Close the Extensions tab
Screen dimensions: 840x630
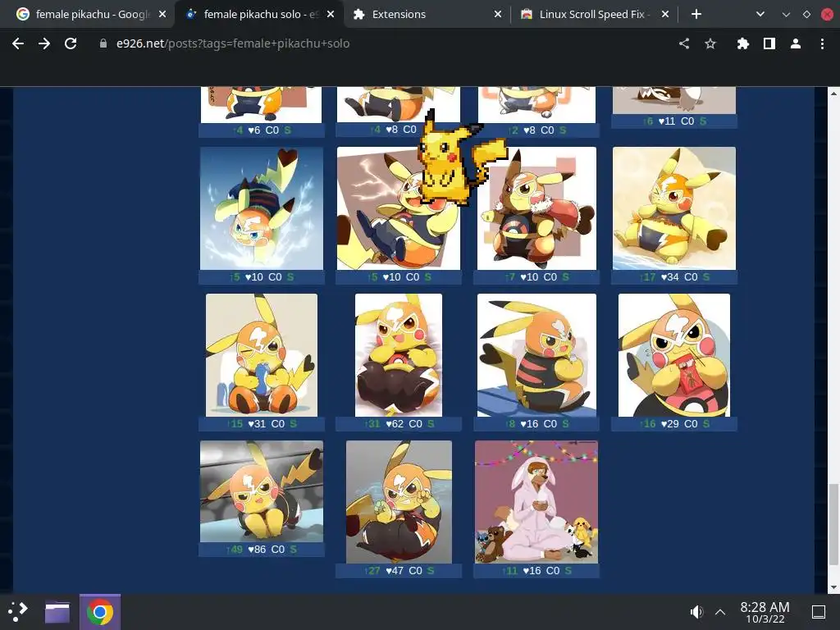[498, 14]
